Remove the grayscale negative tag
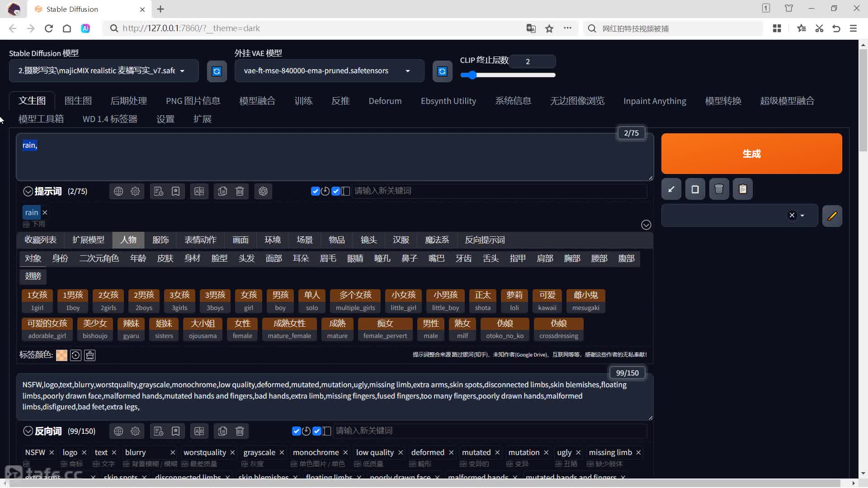Viewport: 868px width, 488px height. (282, 452)
